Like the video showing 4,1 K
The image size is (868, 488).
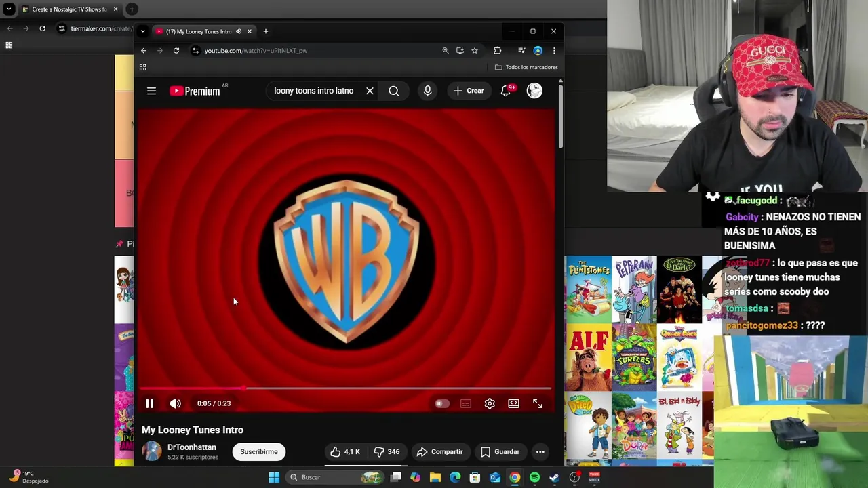point(345,451)
